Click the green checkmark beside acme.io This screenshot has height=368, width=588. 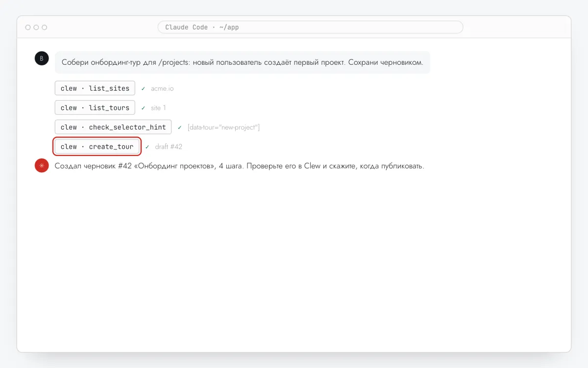tap(143, 89)
